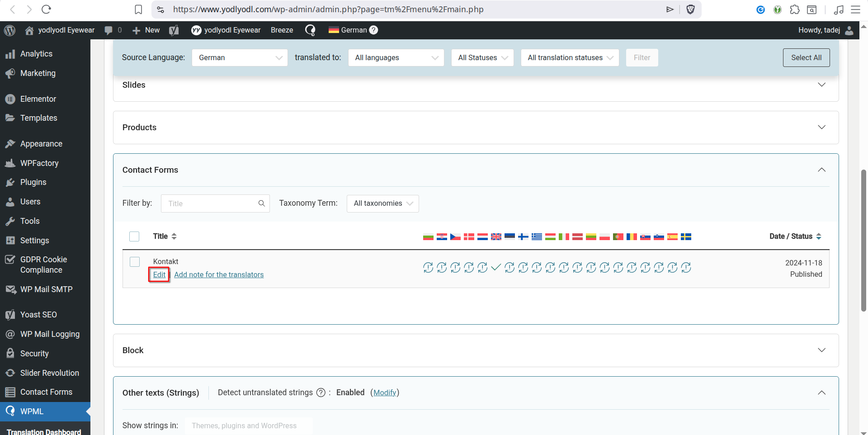Open the Source Language German dropdown
Screen dimensions: 868x435
pyautogui.click(x=240, y=58)
